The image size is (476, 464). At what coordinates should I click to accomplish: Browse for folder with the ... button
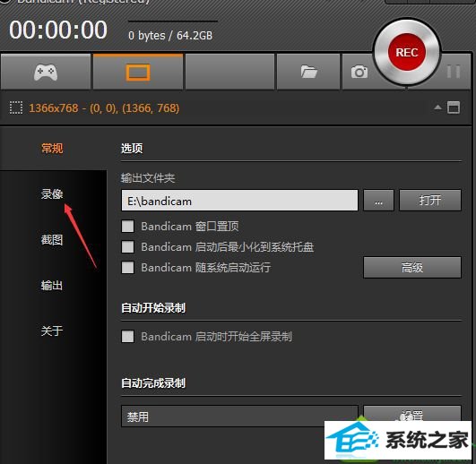(x=378, y=201)
